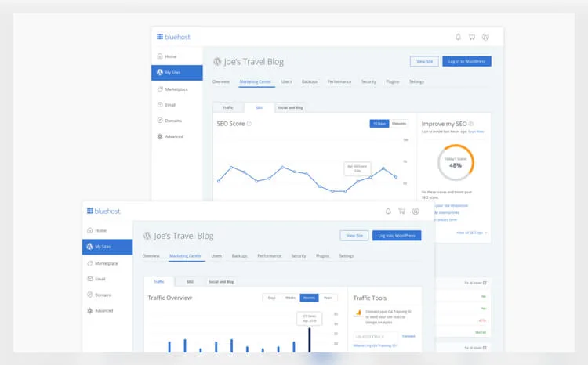This screenshot has height=365, width=588.
Task: Open the user account icon in the back window
Action: [x=485, y=37]
